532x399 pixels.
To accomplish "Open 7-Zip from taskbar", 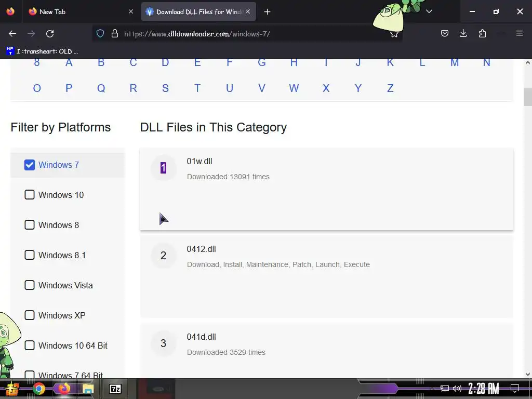I will 115,389.
